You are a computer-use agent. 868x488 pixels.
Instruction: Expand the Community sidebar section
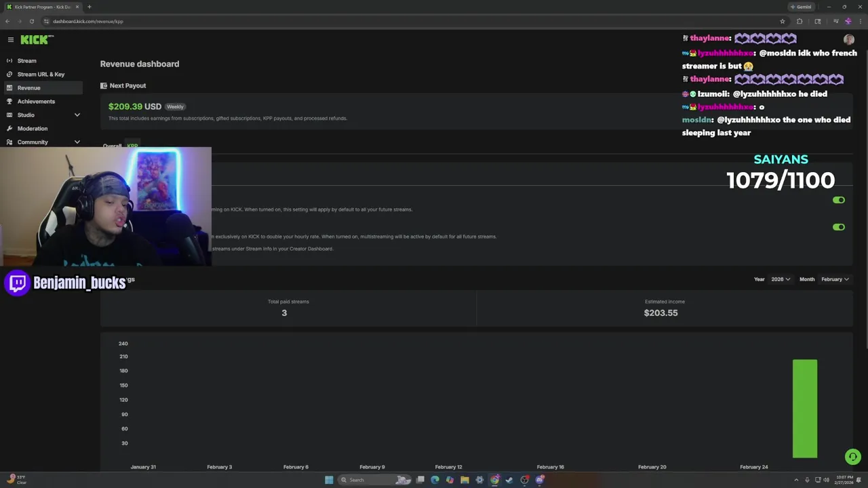pyautogui.click(x=77, y=142)
